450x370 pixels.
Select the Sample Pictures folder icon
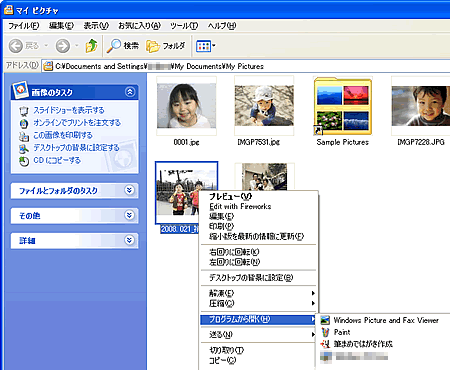click(342, 106)
